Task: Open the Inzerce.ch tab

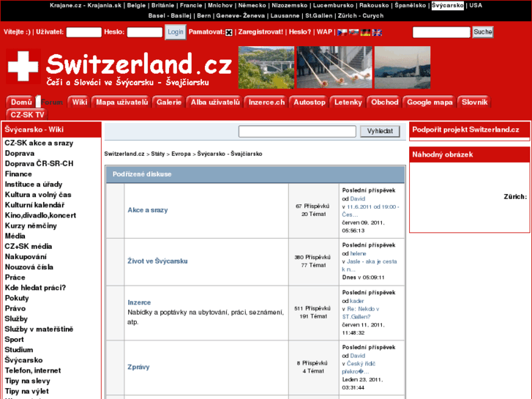Action: coord(266,102)
